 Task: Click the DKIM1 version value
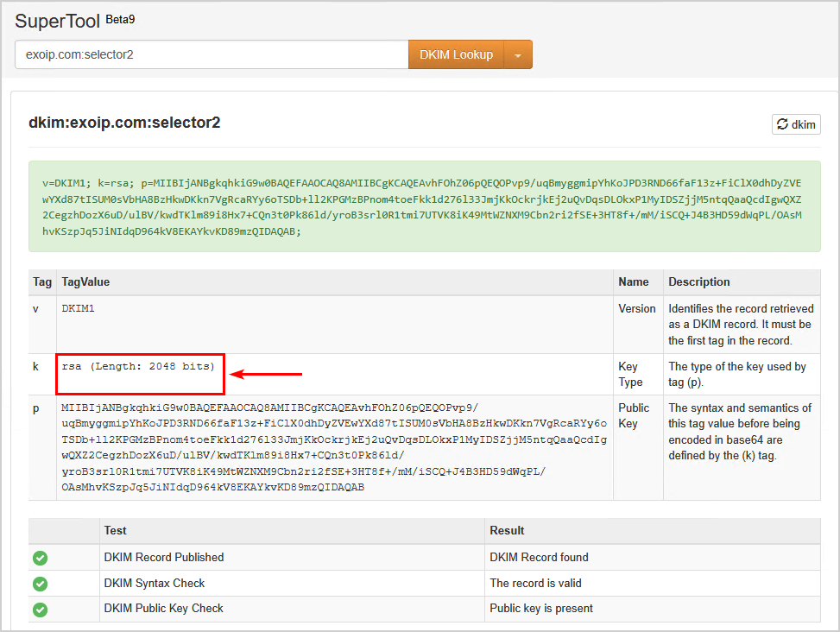pyautogui.click(x=79, y=308)
